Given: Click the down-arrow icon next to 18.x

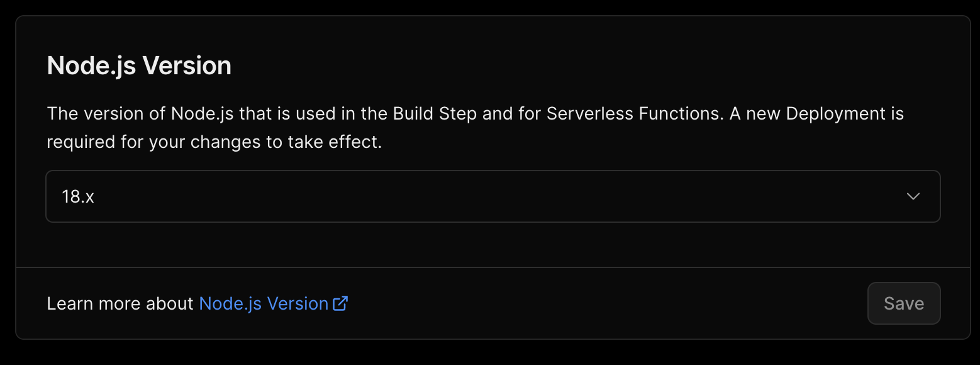Looking at the screenshot, I should (x=913, y=196).
